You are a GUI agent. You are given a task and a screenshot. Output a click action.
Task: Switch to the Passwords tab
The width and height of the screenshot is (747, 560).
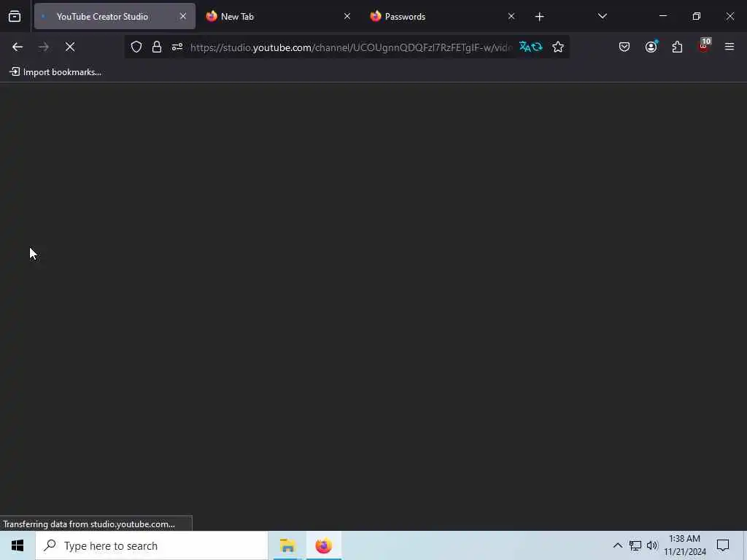click(x=441, y=17)
